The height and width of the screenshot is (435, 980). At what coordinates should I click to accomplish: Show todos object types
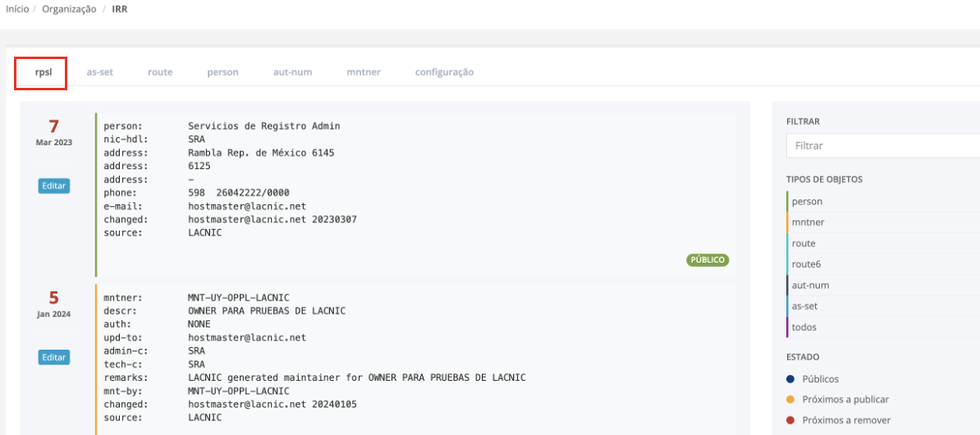tap(804, 327)
